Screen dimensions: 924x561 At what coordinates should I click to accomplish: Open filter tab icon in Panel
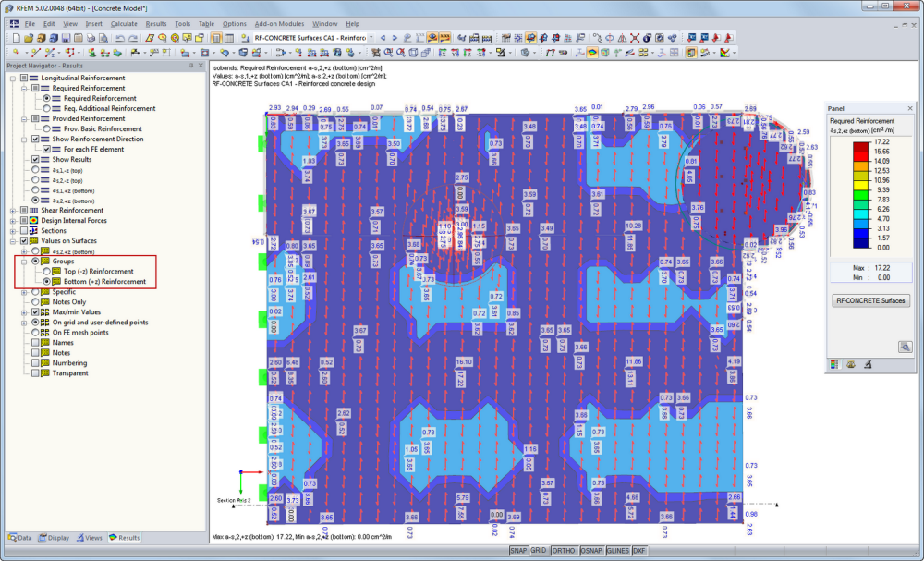click(868, 365)
